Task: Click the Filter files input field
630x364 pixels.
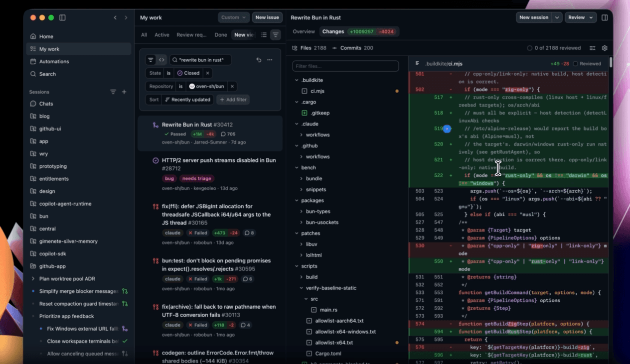Action: (345, 66)
